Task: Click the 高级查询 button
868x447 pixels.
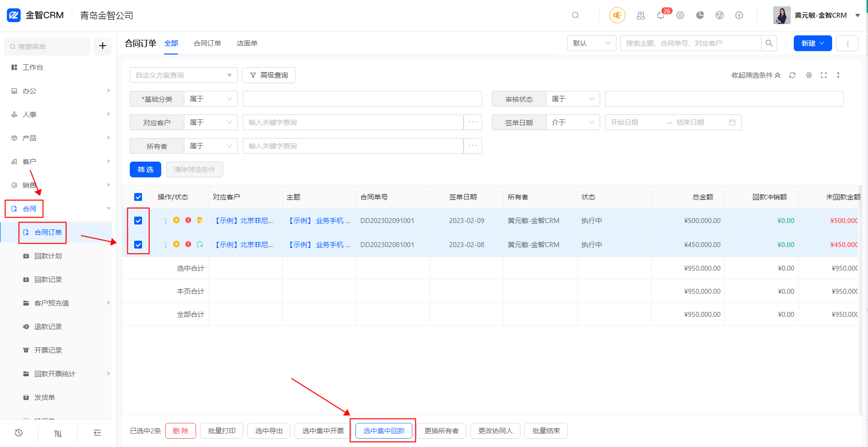Action: tap(269, 75)
